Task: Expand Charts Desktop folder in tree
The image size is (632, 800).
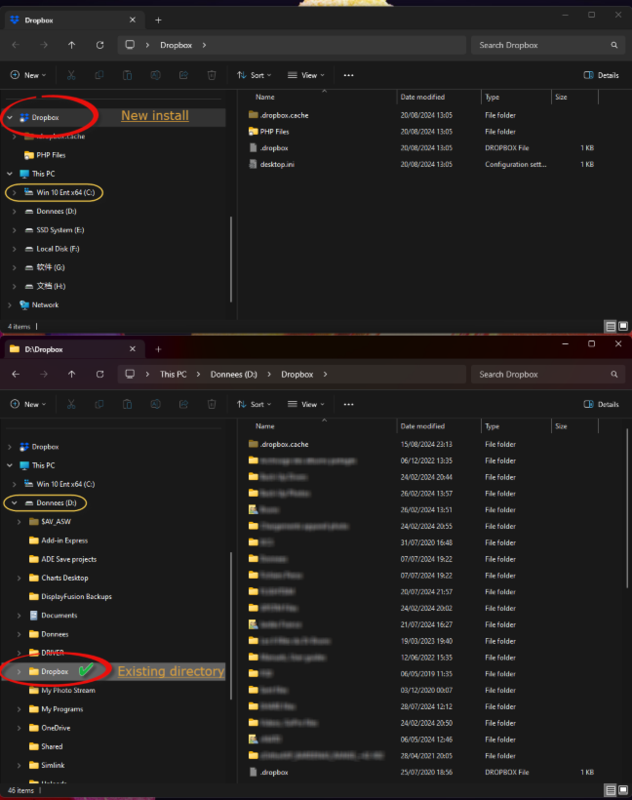Action: click(x=19, y=578)
